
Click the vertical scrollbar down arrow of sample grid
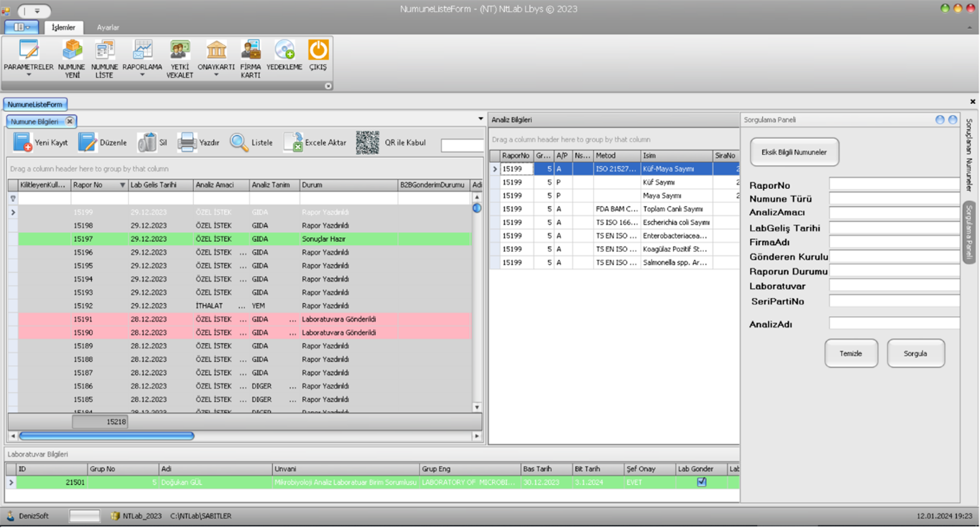(477, 407)
